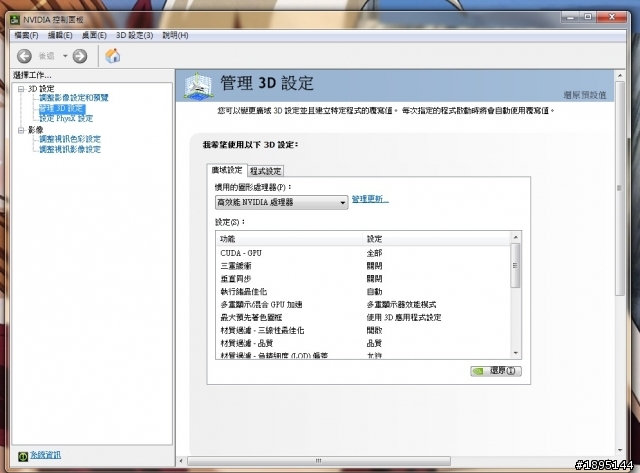The height and width of the screenshot is (473, 640).
Task: Select 調整視訊色彩設定 in the tree
Action: point(70,139)
